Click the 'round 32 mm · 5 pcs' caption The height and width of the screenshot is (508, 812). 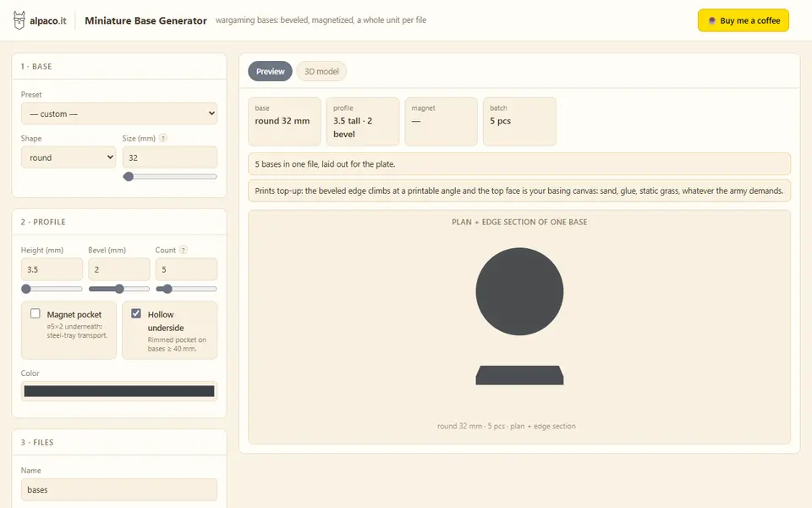pos(506,426)
